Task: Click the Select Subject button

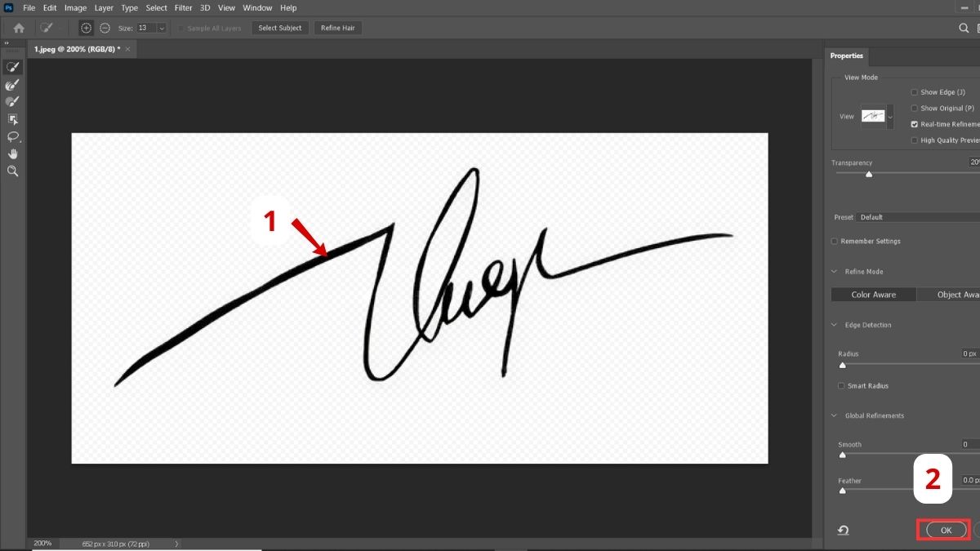Action: (279, 27)
